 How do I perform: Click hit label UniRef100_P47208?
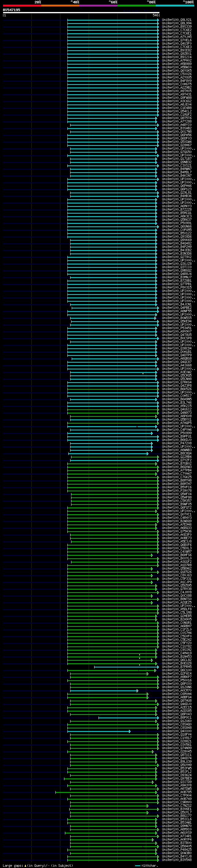tap(176, 443)
